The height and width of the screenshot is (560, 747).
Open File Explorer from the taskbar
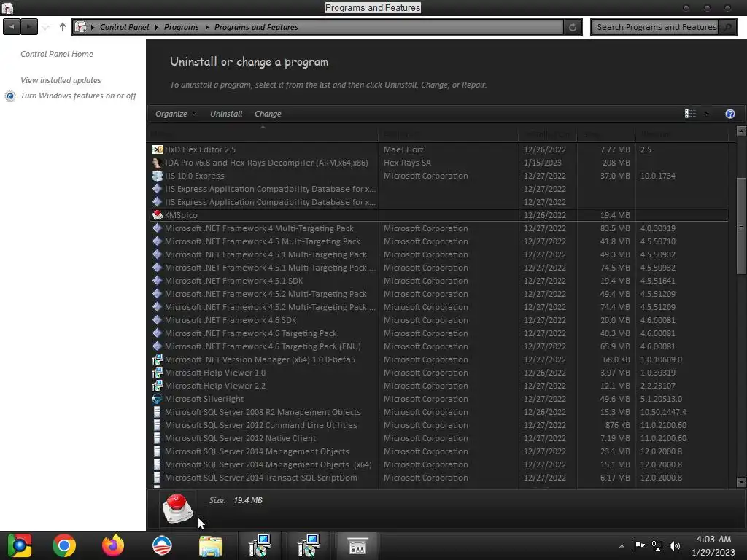[211, 545]
